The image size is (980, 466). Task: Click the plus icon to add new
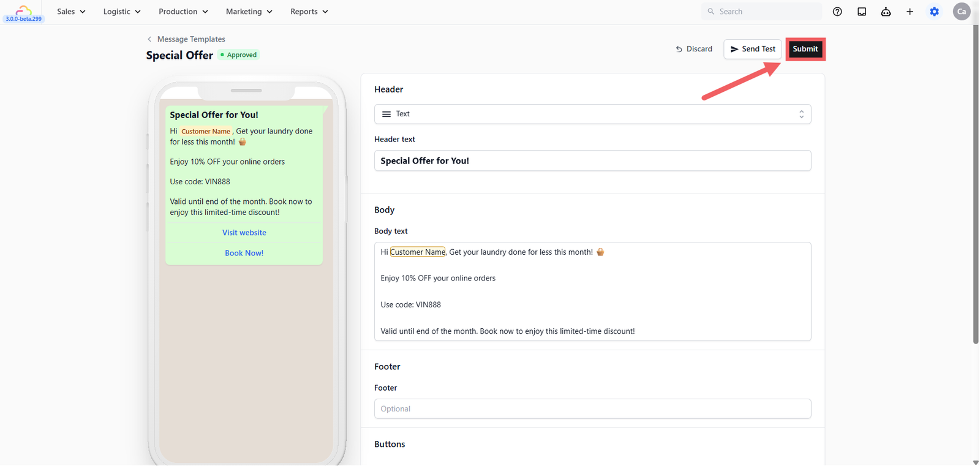pyautogui.click(x=910, y=12)
